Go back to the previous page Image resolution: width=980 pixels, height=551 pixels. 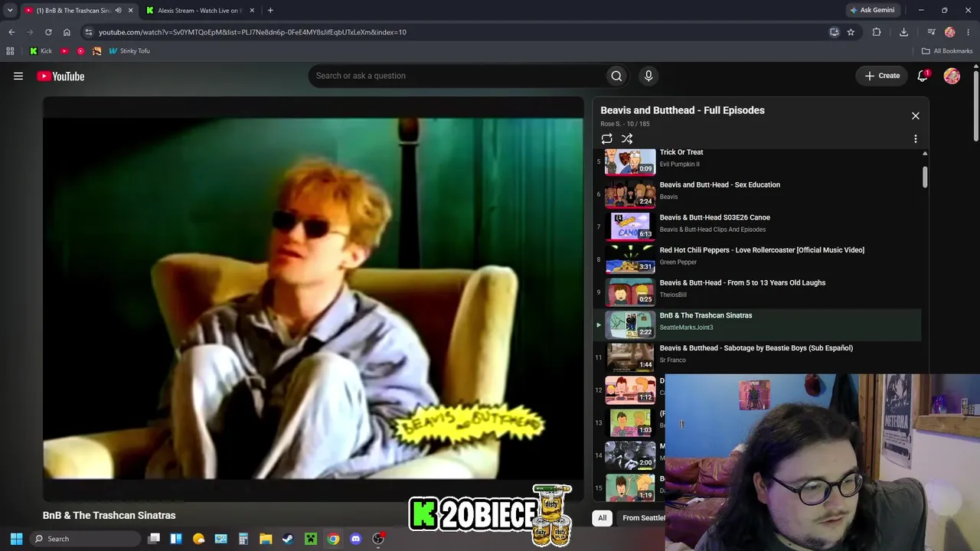click(x=11, y=32)
